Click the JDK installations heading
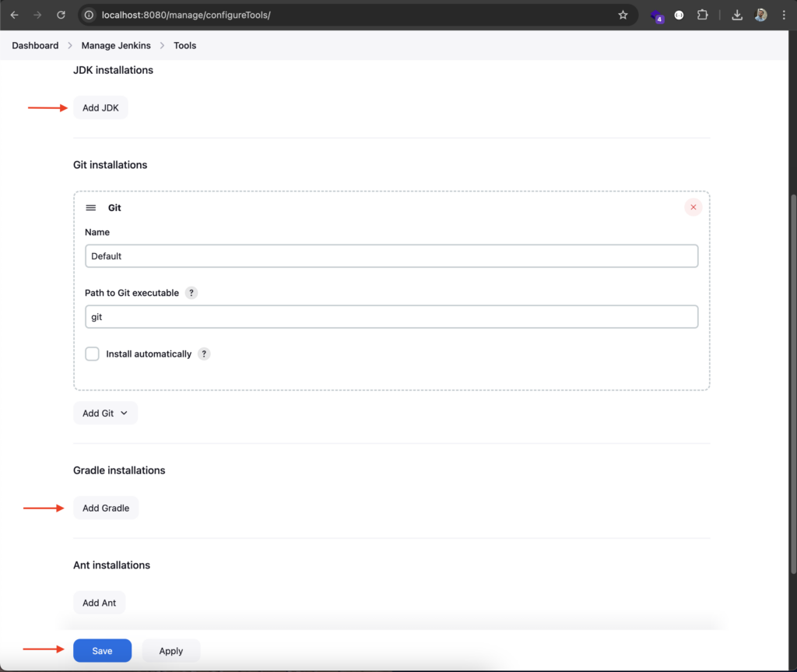Screen dimensions: 797x672 click(x=113, y=70)
